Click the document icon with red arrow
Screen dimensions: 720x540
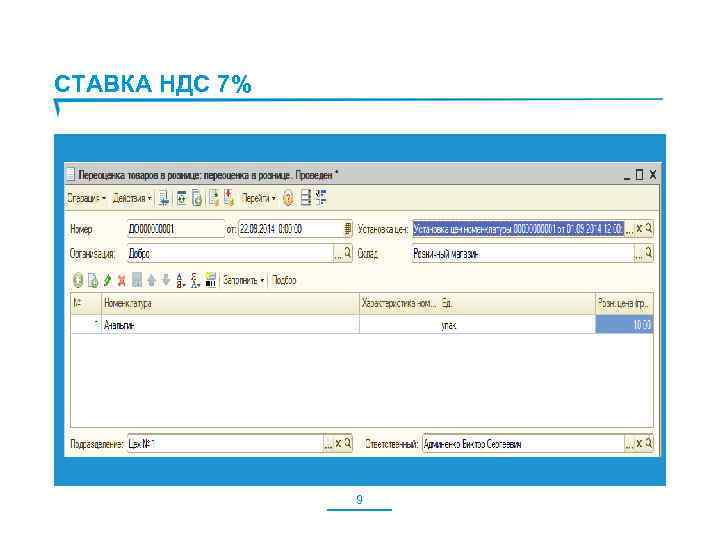(229, 198)
